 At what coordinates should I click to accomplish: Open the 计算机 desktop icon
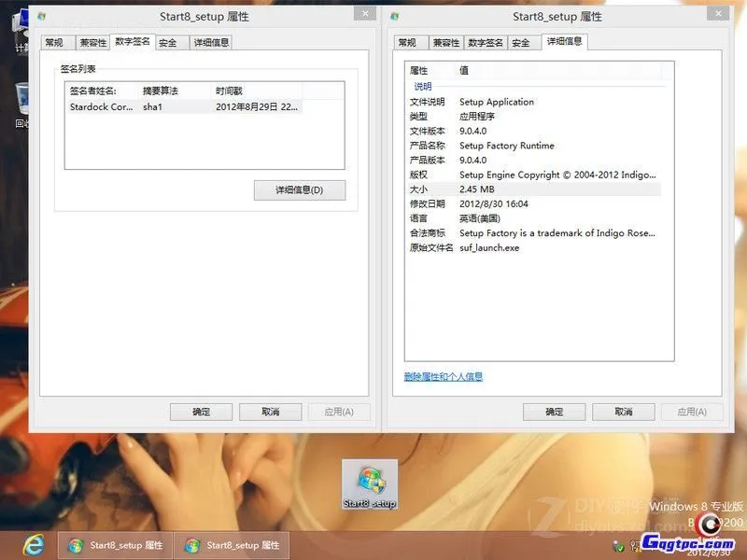click(21, 17)
